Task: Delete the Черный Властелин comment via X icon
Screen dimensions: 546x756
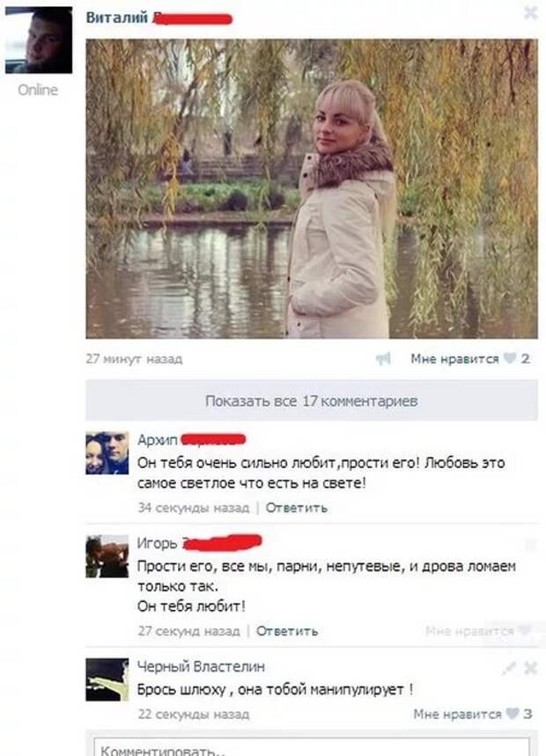Action: (x=530, y=668)
